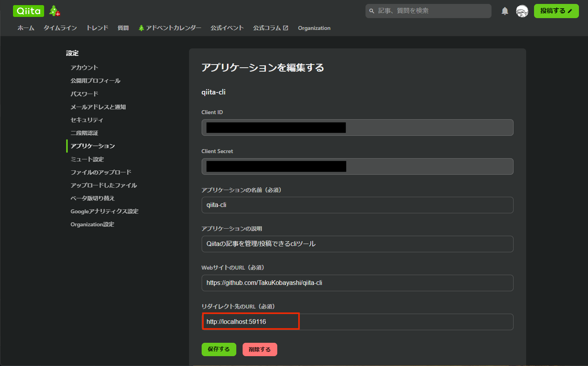
Task: Go to ホーム tab
Action: click(x=26, y=28)
